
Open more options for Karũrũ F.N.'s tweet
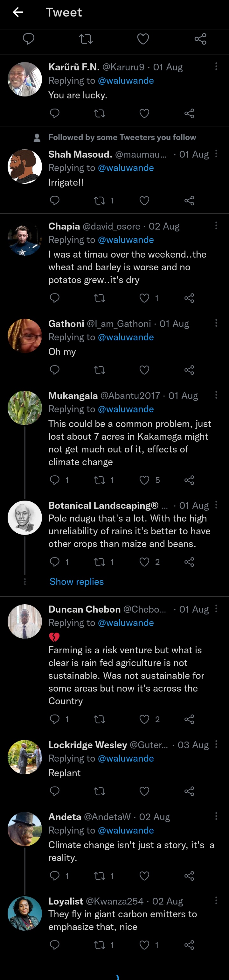216,67
